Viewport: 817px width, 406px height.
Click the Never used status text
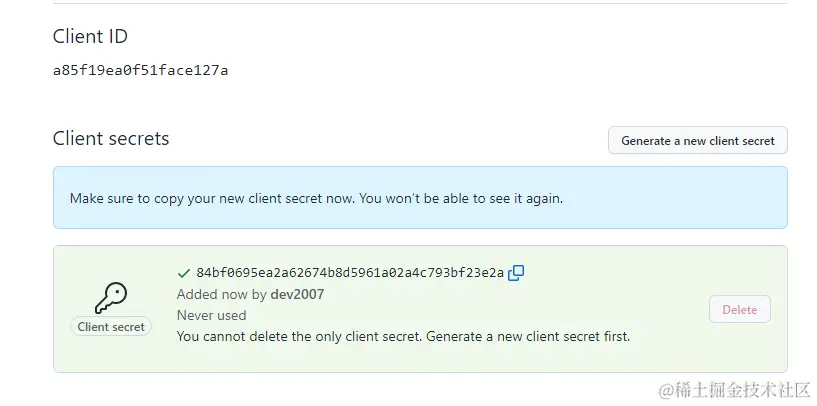click(212, 315)
